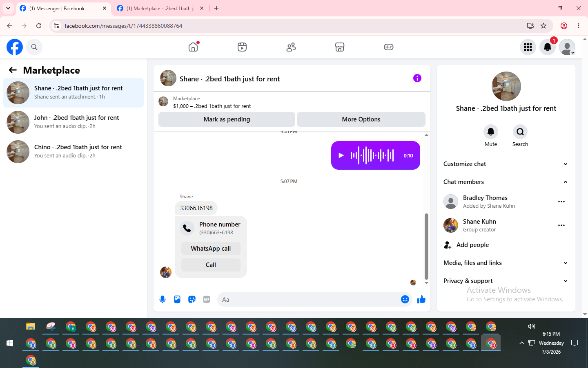This screenshot has width=588, height=368.
Task: Mute this conversation with bell icon
Action: (x=491, y=132)
